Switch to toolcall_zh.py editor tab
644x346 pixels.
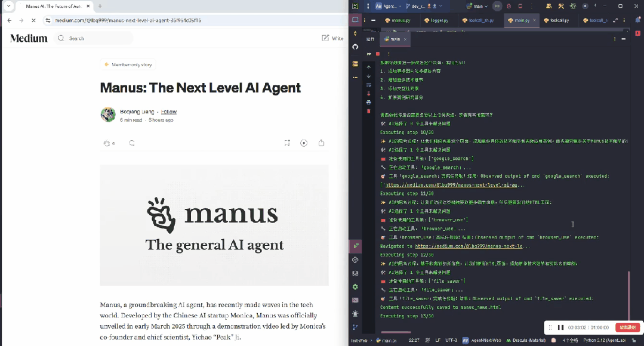point(478,20)
